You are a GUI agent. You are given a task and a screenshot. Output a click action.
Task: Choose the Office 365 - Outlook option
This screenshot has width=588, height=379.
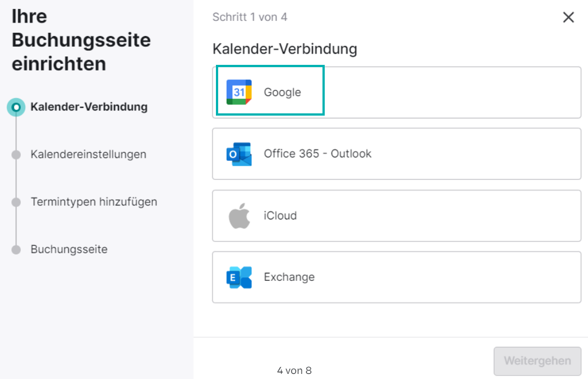point(397,154)
